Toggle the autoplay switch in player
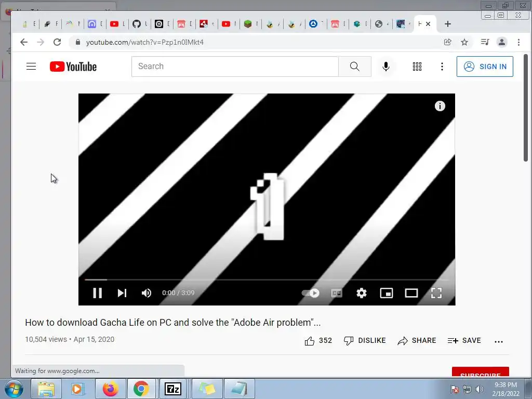The width and height of the screenshot is (532, 399). coord(311,293)
